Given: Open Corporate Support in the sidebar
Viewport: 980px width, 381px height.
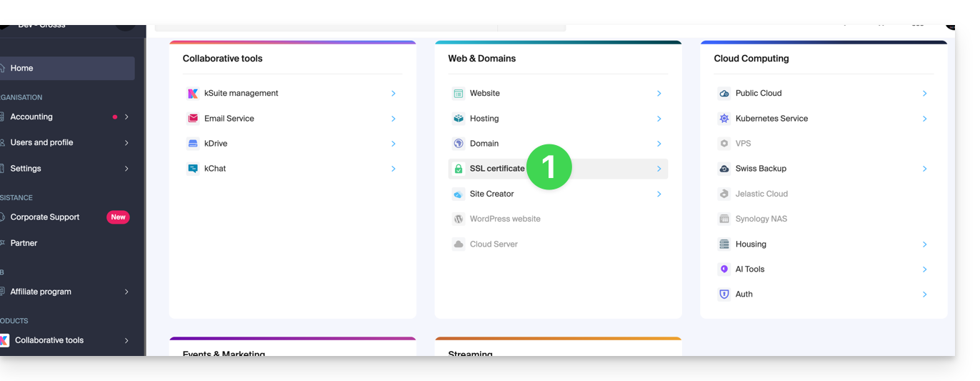Looking at the screenshot, I should [x=45, y=217].
